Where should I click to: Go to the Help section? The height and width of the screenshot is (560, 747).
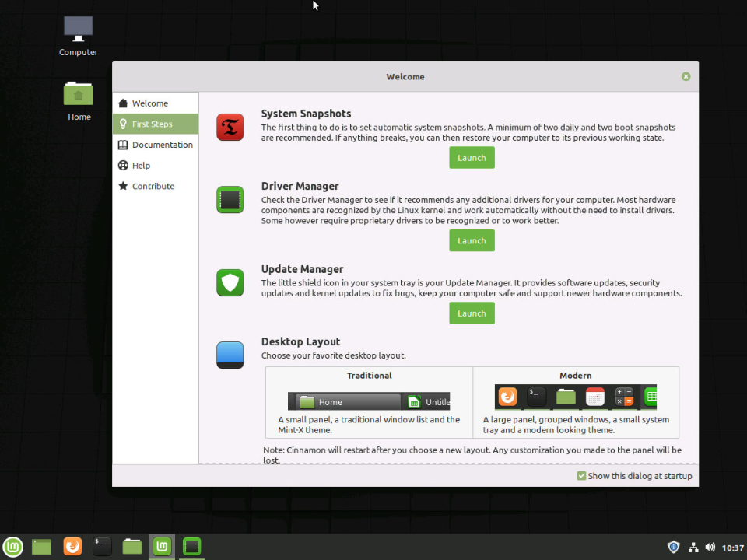click(x=156, y=165)
